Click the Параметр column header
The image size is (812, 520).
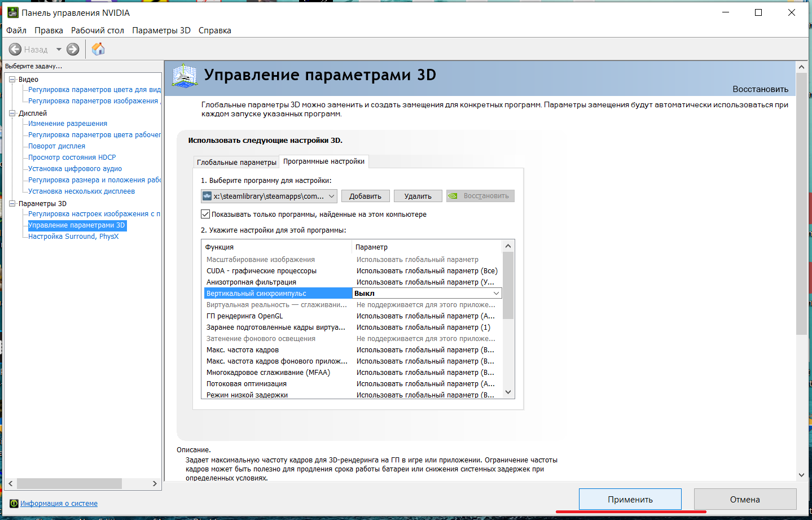(x=427, y=247)
